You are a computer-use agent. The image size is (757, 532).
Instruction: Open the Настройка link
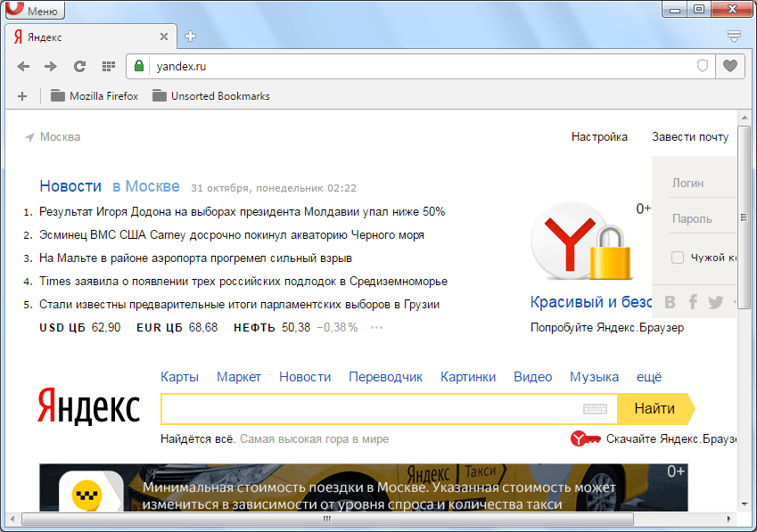[x=599, y=137]
